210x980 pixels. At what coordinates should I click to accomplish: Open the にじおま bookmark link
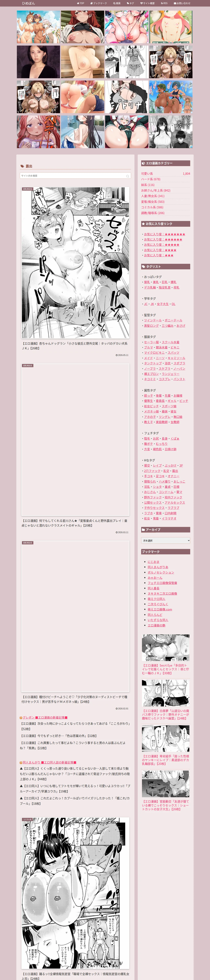click(154, 562)
